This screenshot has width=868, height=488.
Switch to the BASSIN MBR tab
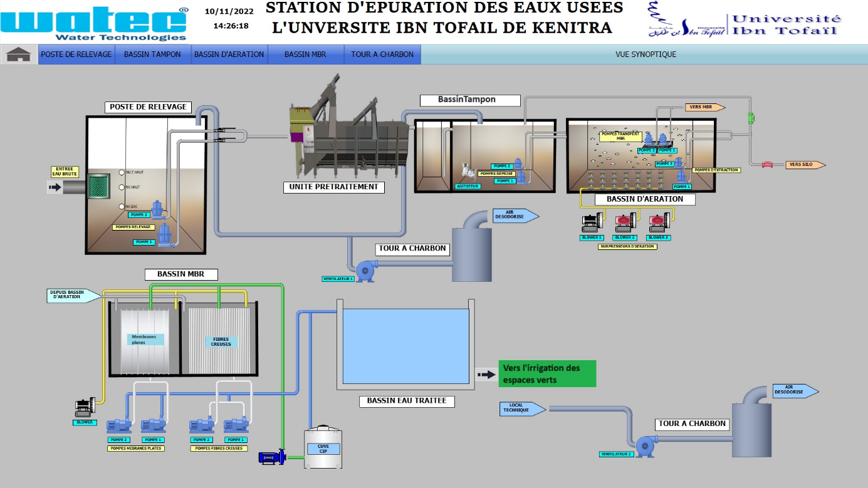pos(305,55)
